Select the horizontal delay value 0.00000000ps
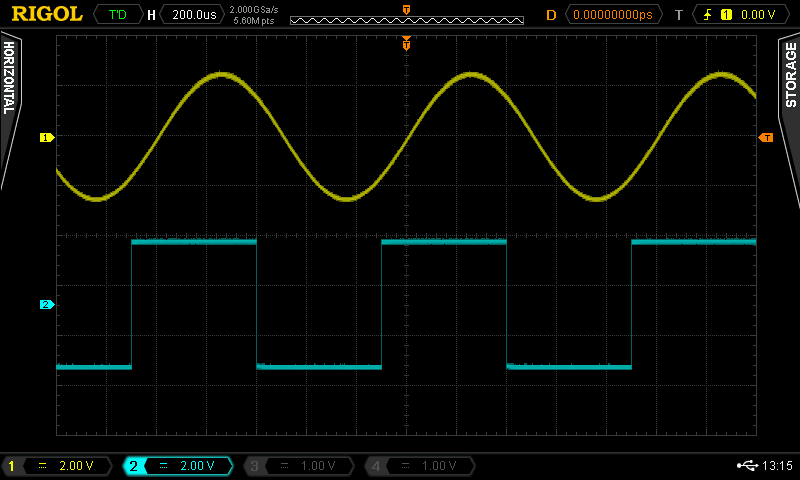 [x=613, y=14]
